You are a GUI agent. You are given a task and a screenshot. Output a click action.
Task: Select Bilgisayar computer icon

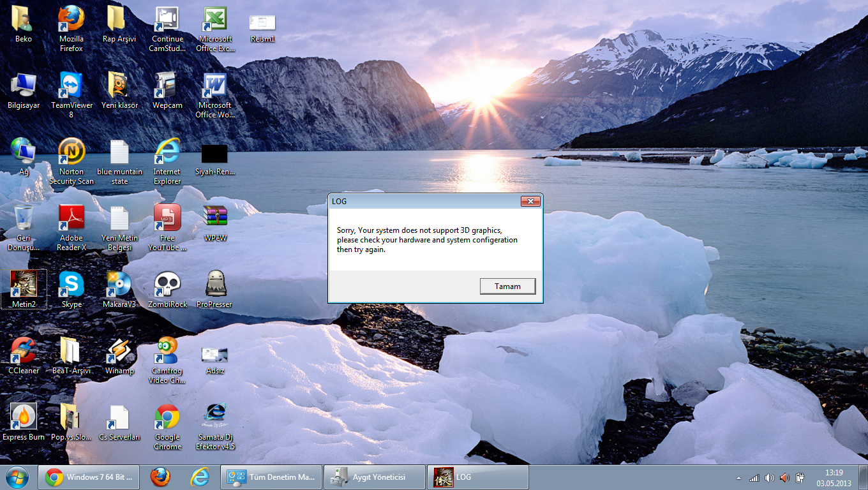(x=24, y=91)
